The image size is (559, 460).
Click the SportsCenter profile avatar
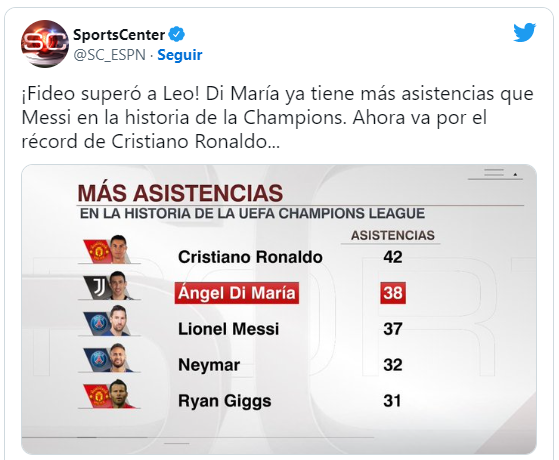point(45,44)
